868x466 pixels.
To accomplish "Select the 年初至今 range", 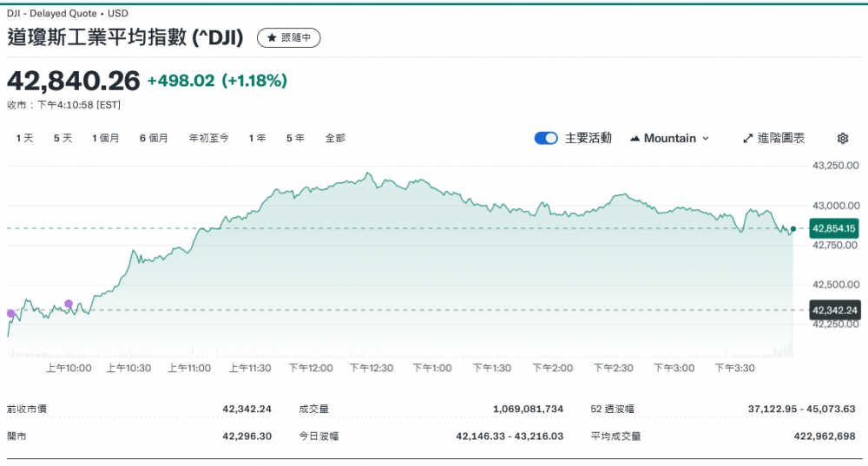I will [x=209, y=138].
